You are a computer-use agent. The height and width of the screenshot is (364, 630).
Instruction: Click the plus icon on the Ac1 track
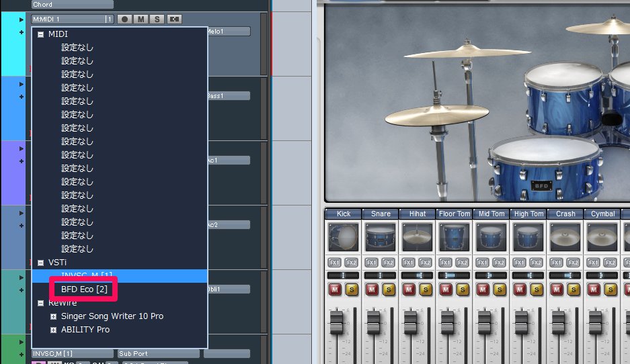click(x=22, y=161)
